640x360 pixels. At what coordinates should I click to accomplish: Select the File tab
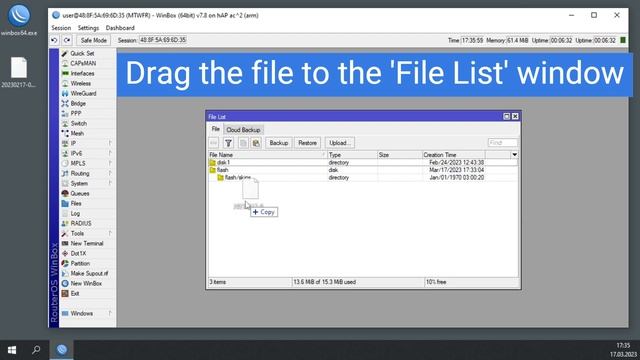[216, 129]
